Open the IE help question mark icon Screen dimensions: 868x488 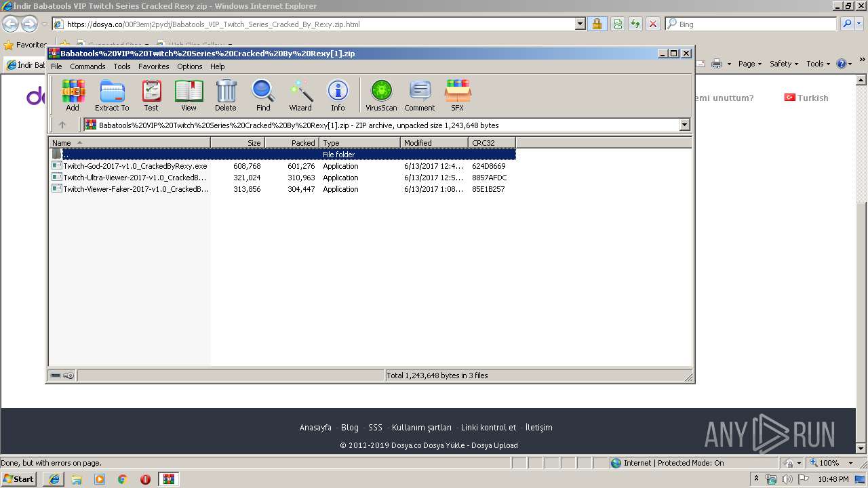click(841, 64)
